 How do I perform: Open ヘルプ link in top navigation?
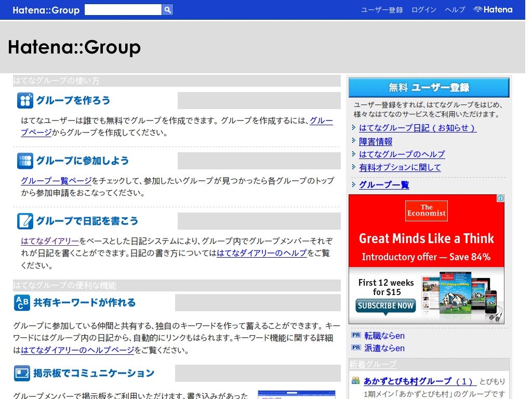[x=455, y=10]
